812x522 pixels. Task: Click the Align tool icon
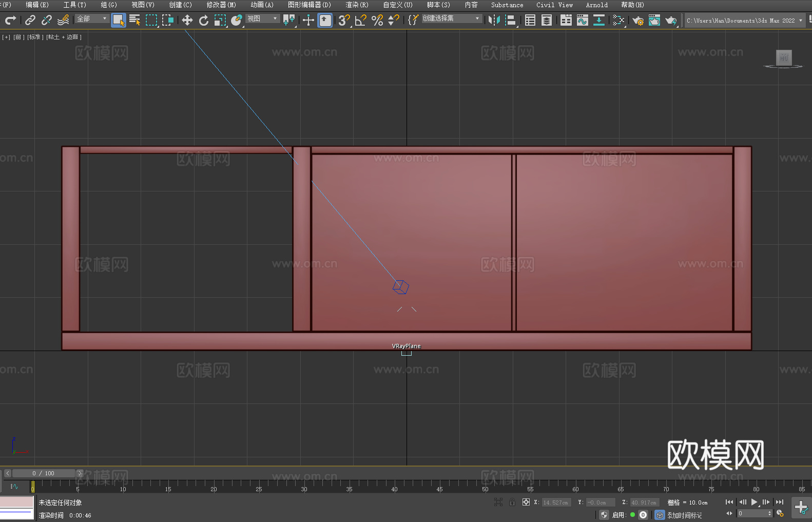coord(511,20)
